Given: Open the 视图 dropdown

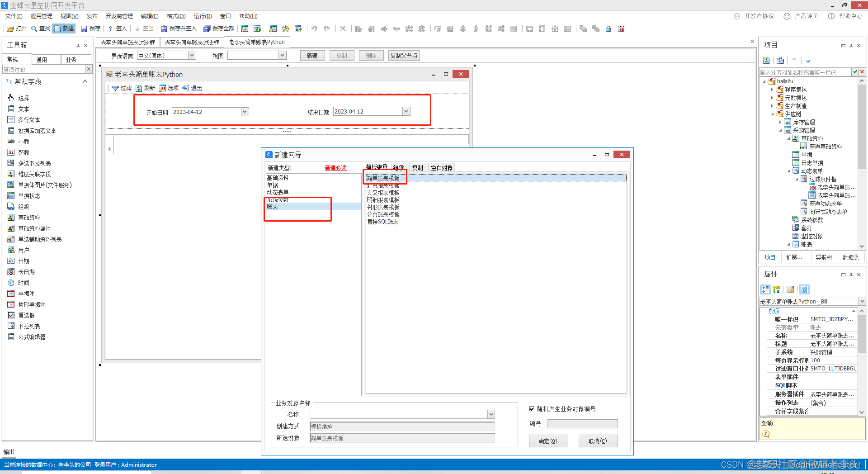Looking at the screenshot, I should point(283,55).
